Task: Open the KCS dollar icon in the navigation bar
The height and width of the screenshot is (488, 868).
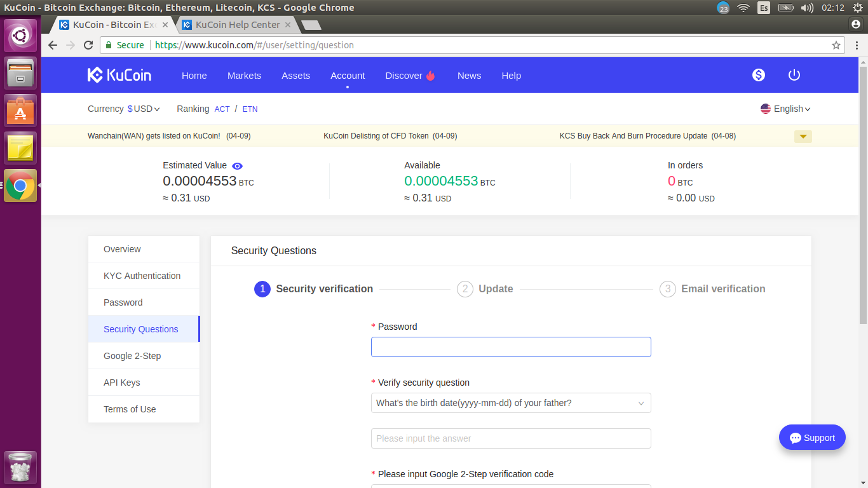Action: 758,75
